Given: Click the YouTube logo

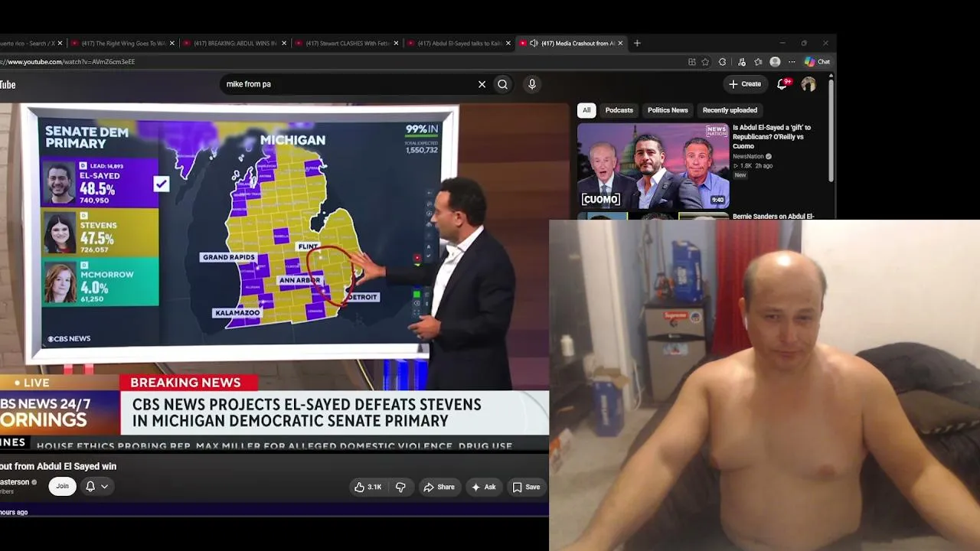Looking at the screenshot, I should coord(8,85).
